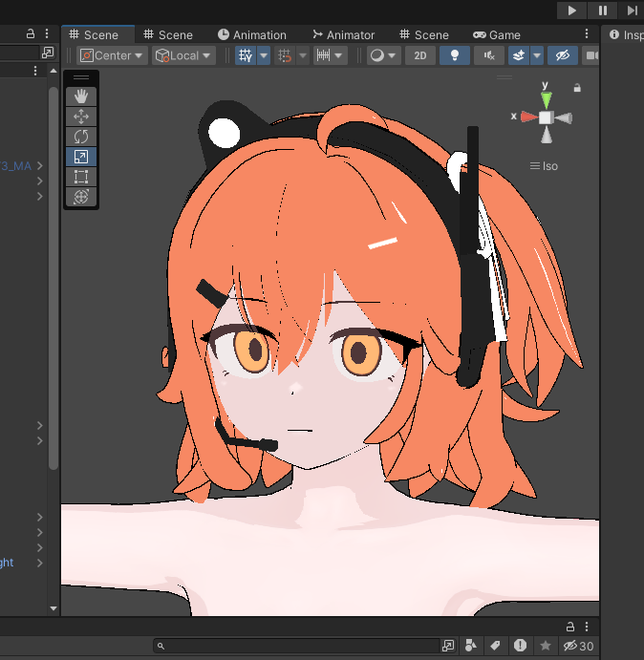
Task: Open the Search by Label filter
Action: 495,646
